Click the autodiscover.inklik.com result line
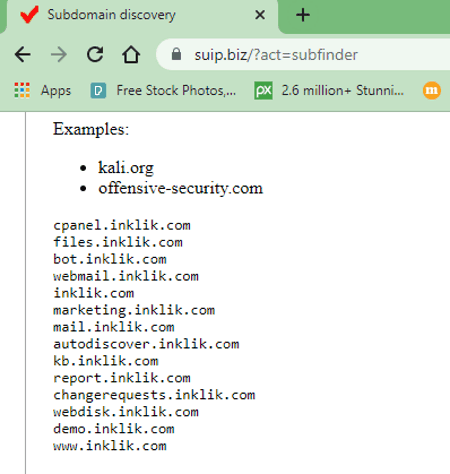The height and width of the screenshot is (474, 450). point(146,344)
